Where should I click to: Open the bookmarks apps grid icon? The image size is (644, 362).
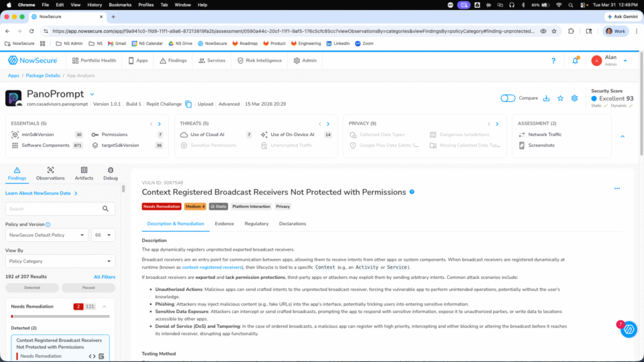pos(43,44)
